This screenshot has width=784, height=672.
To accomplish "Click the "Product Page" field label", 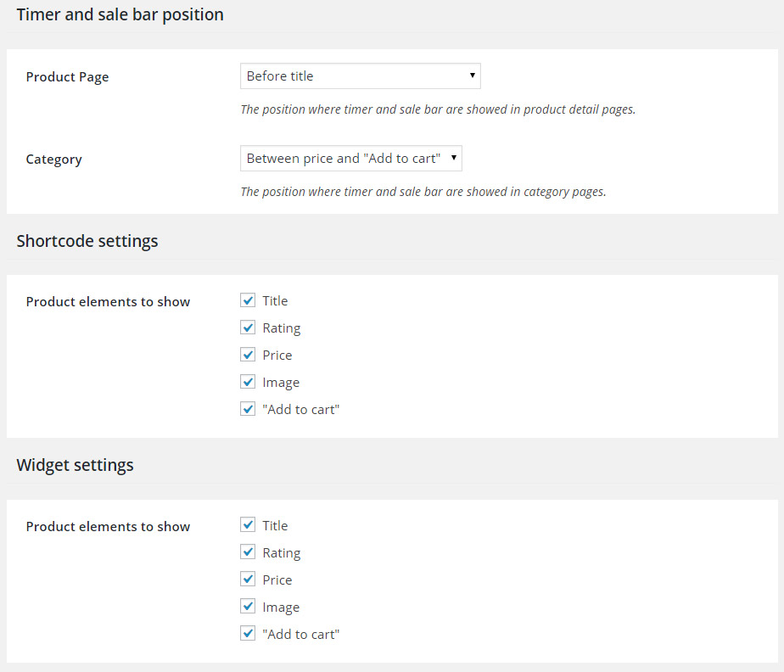I will click(67, 77).
